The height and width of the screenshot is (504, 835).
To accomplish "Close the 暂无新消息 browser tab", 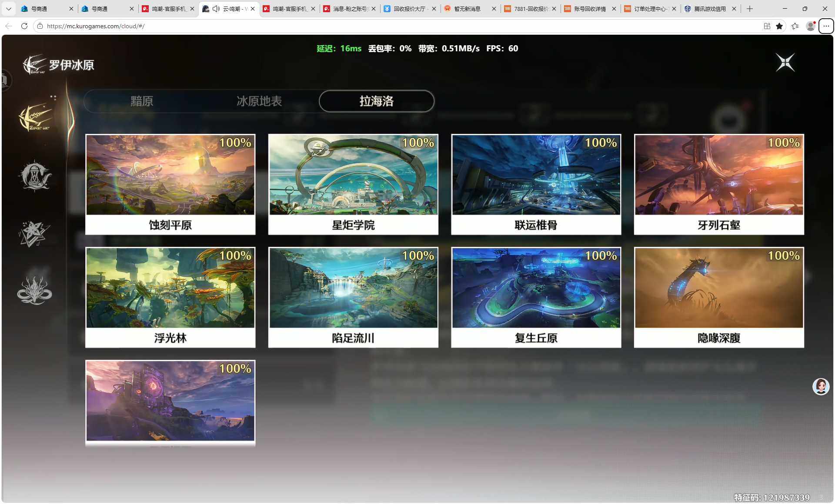I will [x=494, y=9].
